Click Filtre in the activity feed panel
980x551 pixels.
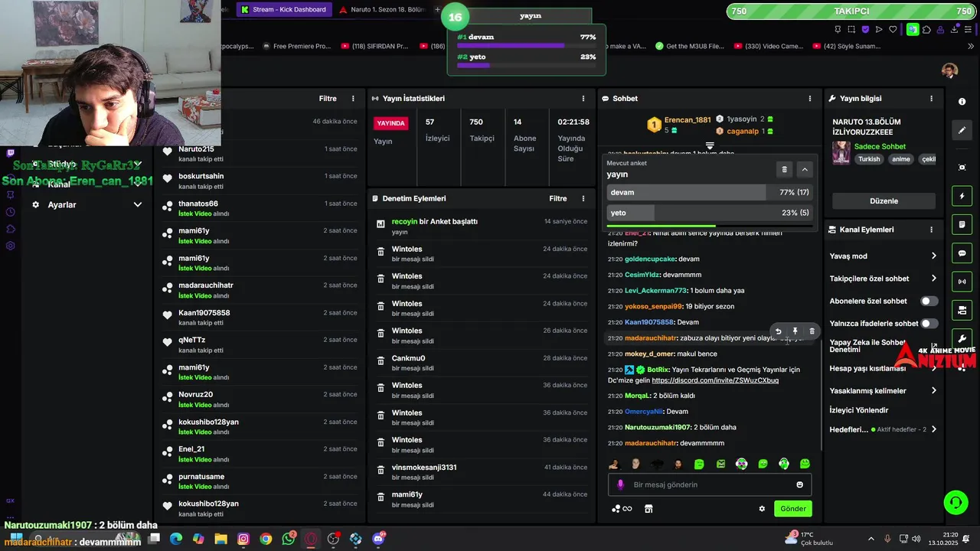[328, 99]
